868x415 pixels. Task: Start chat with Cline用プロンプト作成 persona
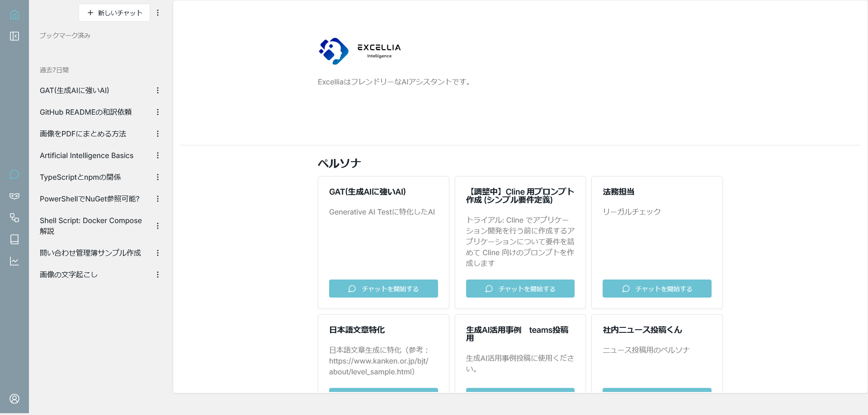[x=520, y=289]
